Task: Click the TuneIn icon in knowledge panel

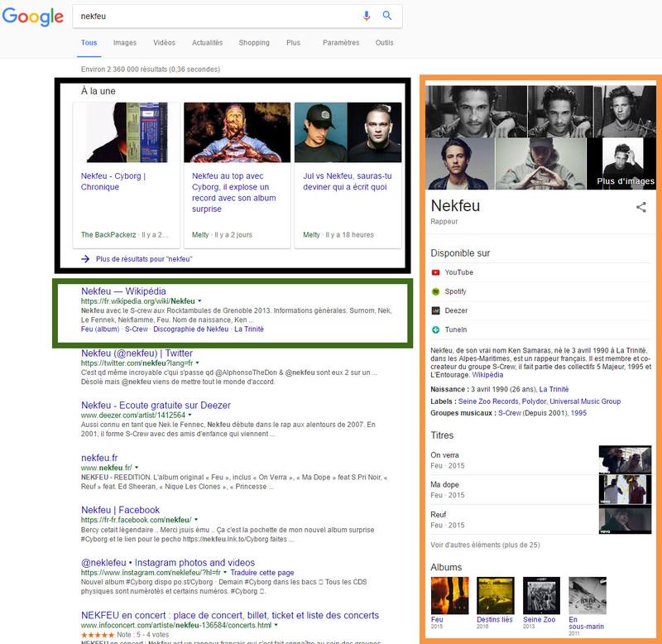Action: (436, 329)
